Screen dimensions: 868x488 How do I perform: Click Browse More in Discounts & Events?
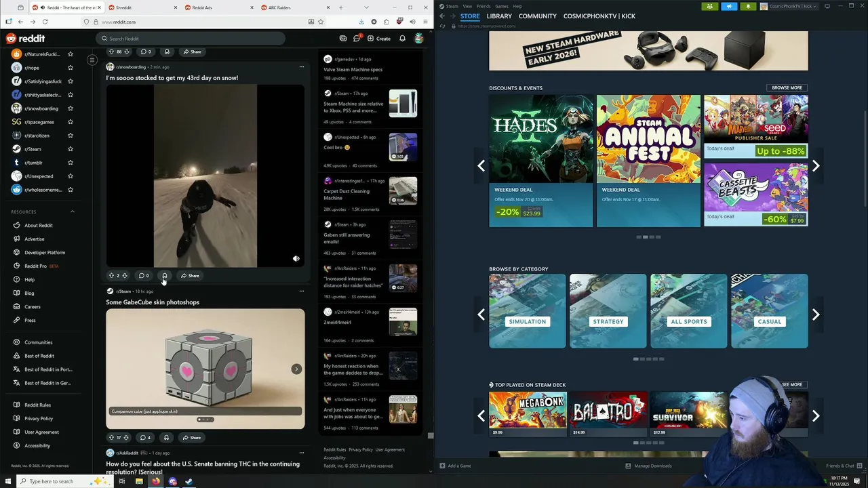787,87
